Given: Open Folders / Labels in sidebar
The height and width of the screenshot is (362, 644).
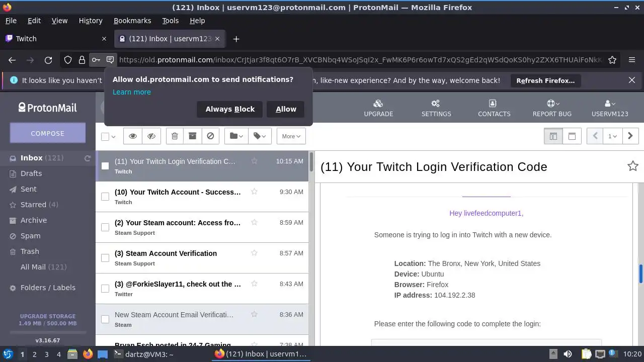Looking at the screenshot, I should 48,288.
